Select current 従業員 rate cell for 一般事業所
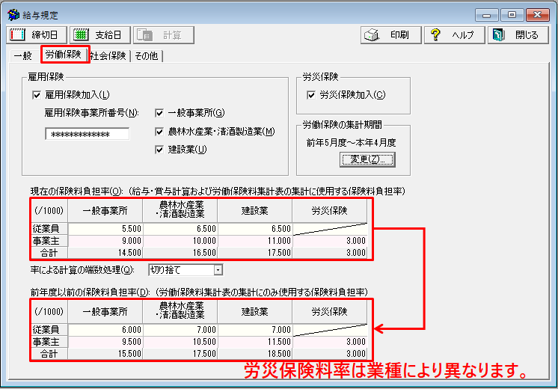The height and width of the screenshot is (392, 558). pyautogui.click(x=105, y=228)
